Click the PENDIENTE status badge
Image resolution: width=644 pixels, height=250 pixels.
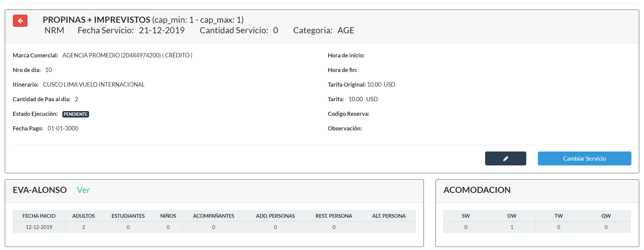point(76,114)
